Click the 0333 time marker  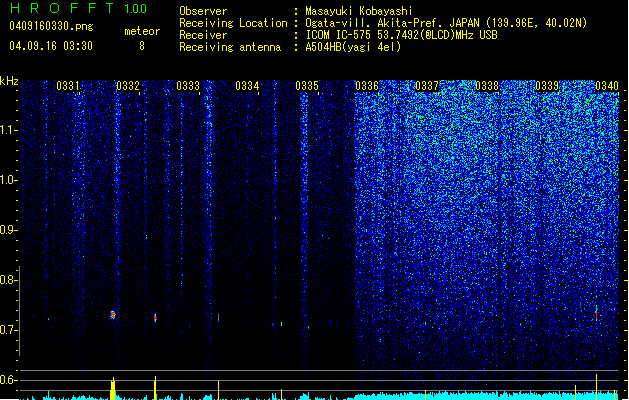coord(188,86)
